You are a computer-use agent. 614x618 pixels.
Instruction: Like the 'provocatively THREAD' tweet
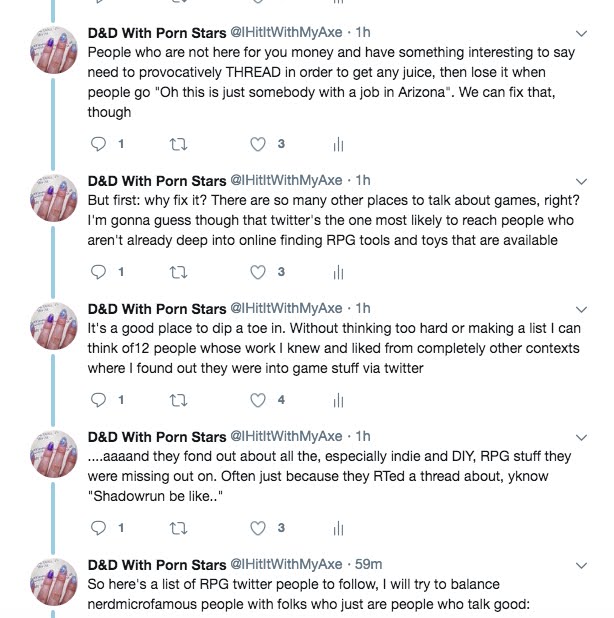[x=258, y=144]
